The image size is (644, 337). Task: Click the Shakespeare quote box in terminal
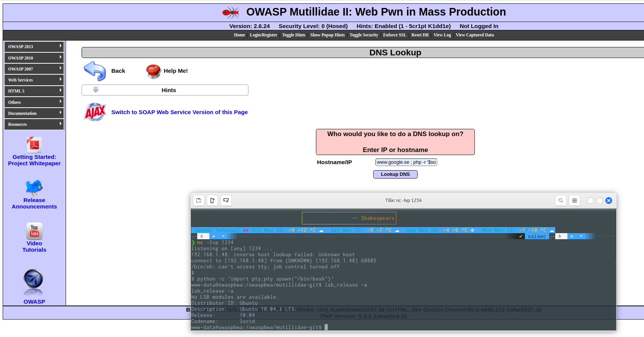click(349, 218)
